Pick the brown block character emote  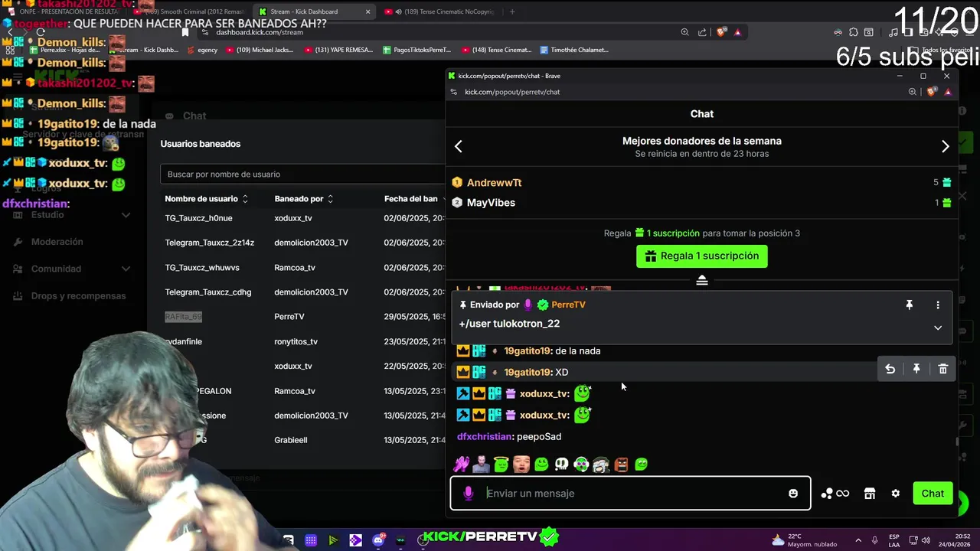click(621, 464)
